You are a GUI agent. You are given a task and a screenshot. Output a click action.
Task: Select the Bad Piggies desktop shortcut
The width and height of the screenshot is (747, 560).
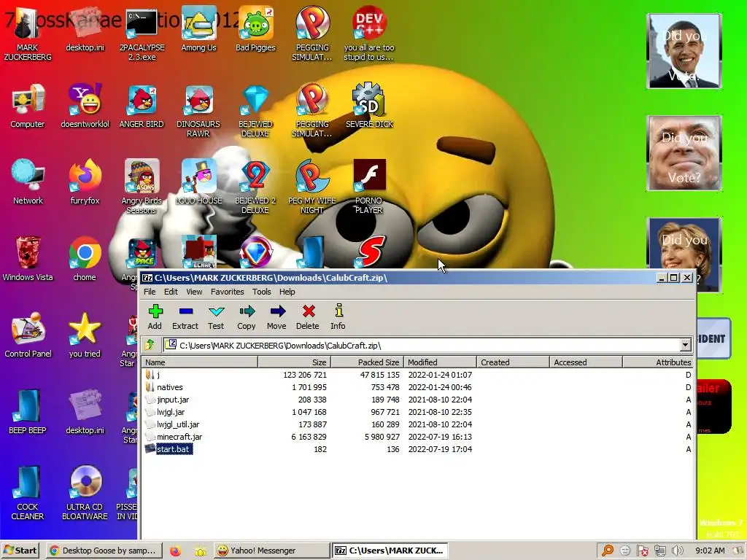pos(256,29)
